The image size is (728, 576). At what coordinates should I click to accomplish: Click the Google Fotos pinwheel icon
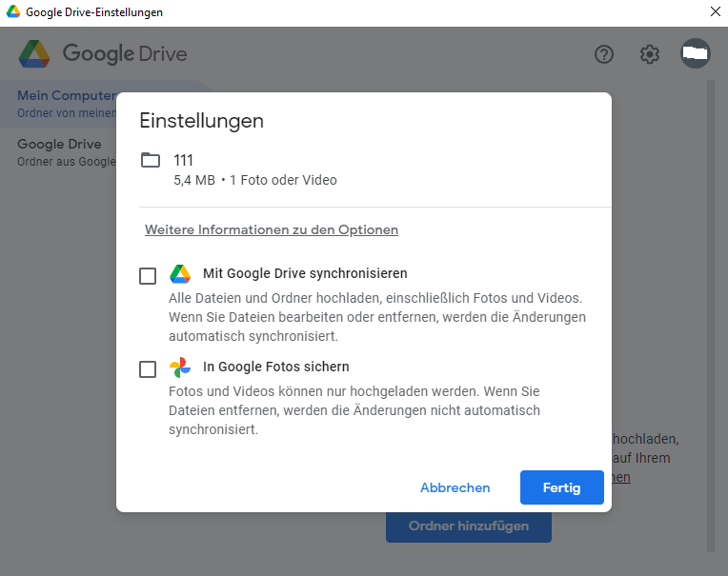tap(180, 367)
